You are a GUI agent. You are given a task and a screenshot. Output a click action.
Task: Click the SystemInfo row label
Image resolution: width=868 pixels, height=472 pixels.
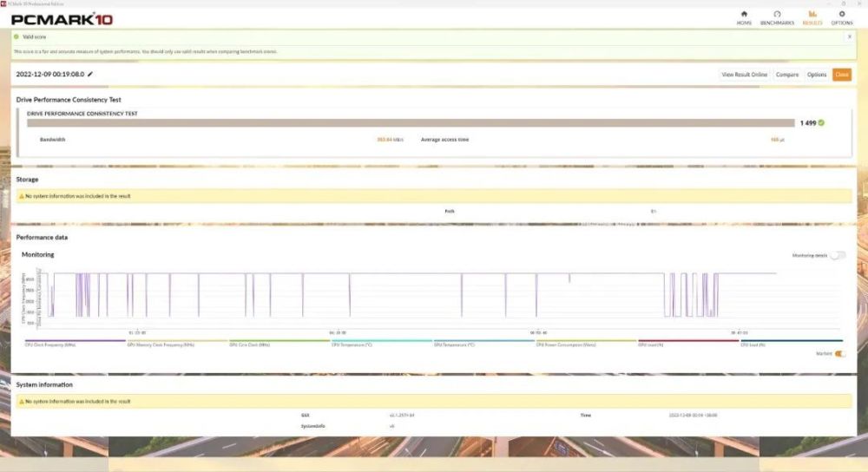pos(312,427)
